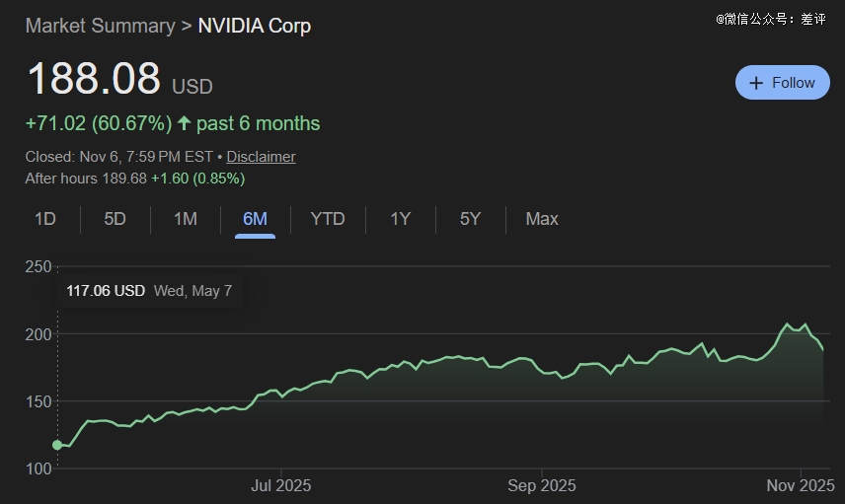Screen dimensions: 845x504
Task: Click the plus icon on Follow
Action: pyautogui.click(x=756, y=83)
